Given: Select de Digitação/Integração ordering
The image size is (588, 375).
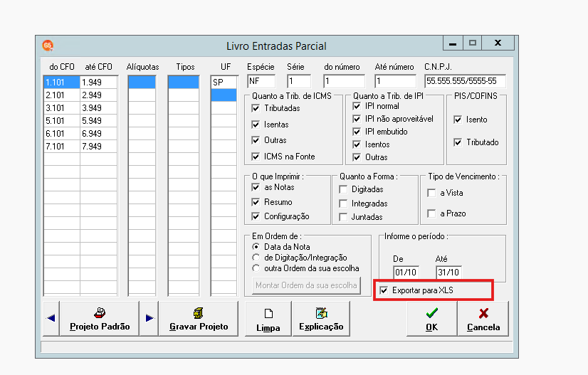Looking at the screenshot, I should (256, 258).
